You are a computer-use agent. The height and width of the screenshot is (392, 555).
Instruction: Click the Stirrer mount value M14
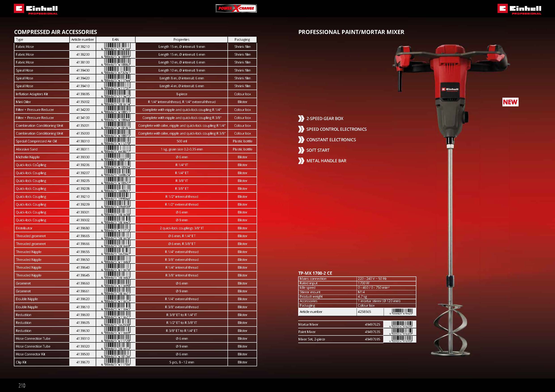point(361,292)
